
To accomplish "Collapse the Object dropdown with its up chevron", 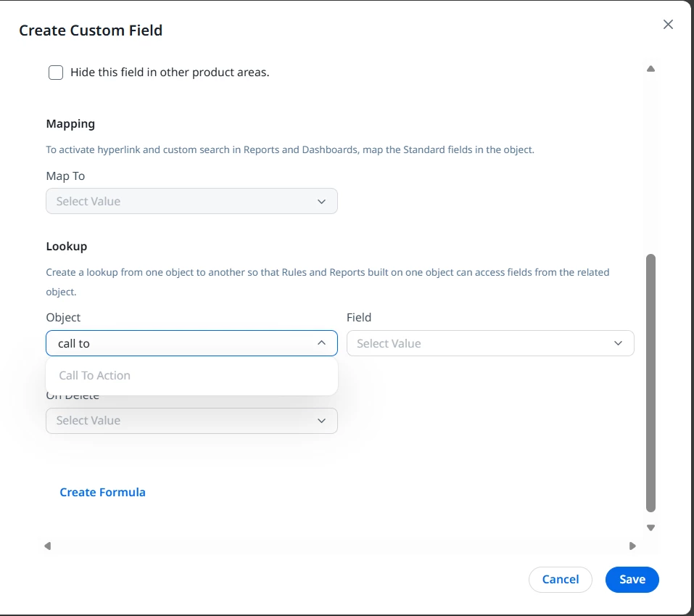I will 322,343.
